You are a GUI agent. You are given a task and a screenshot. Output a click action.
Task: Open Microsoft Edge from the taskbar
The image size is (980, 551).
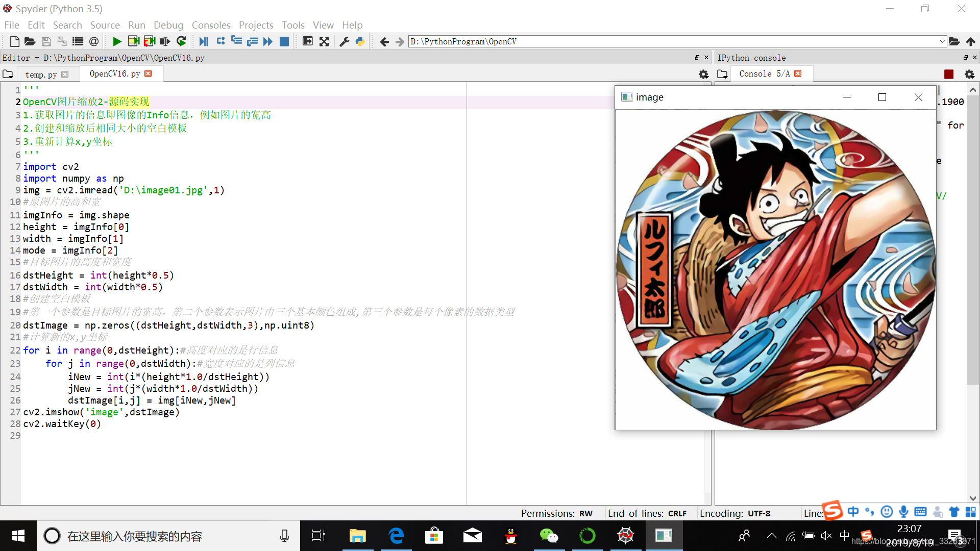pos(396,536)
